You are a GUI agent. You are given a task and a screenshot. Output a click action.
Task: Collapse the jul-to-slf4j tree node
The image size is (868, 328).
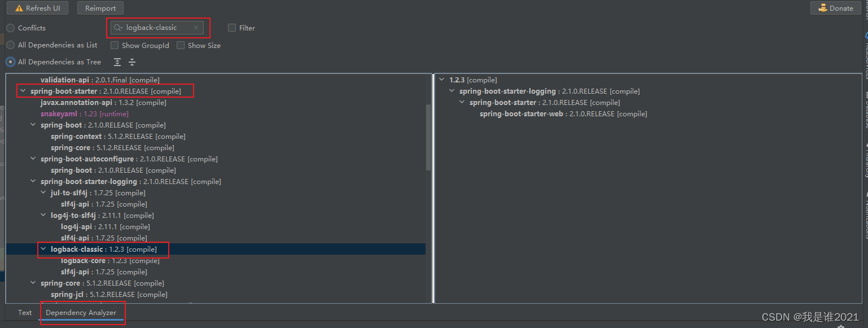coord(43,193)
